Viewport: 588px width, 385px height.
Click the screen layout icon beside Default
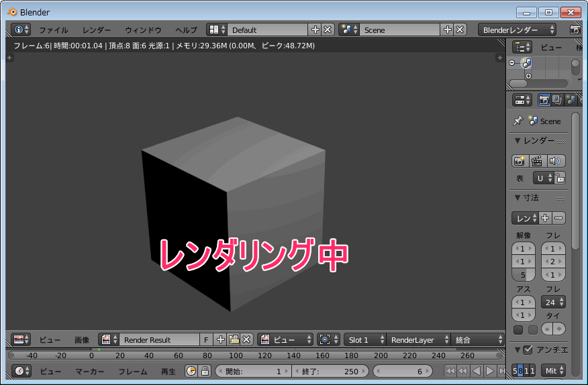click(x=217, y=30)
